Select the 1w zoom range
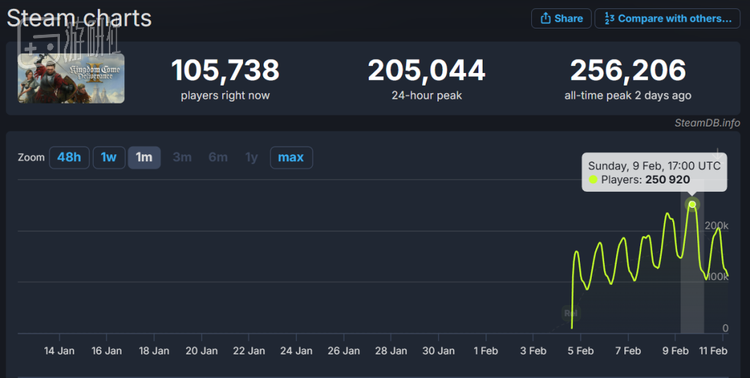750x378 pixels. [109, 157]
